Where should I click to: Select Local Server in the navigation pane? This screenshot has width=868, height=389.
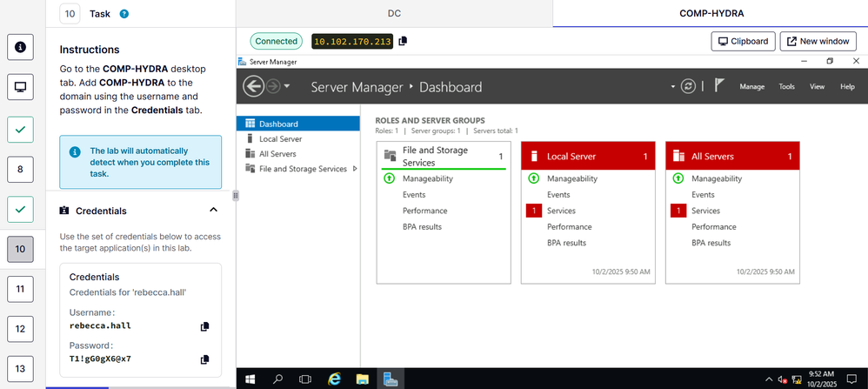coord(280,138)
